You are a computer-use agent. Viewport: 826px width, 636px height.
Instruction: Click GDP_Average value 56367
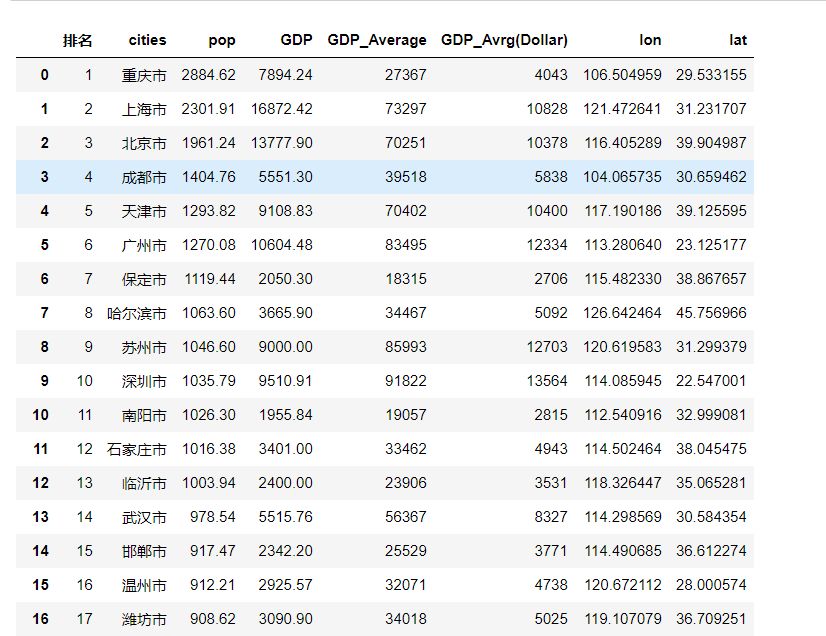(406, 517)
